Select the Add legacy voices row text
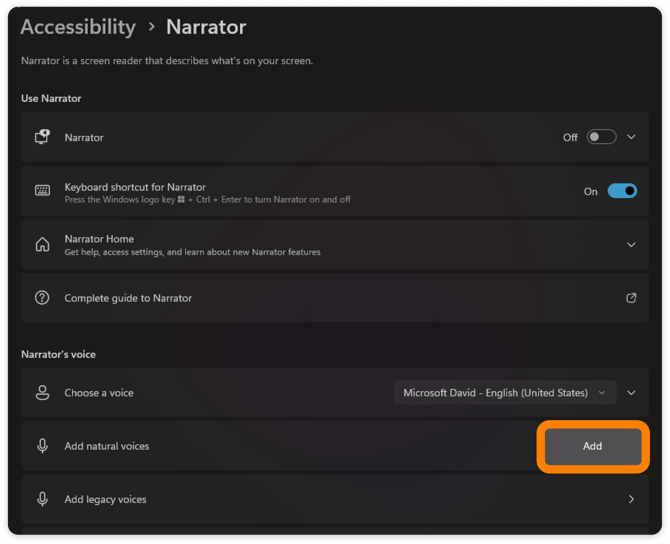The image size is (670, 544). (105, 499)
